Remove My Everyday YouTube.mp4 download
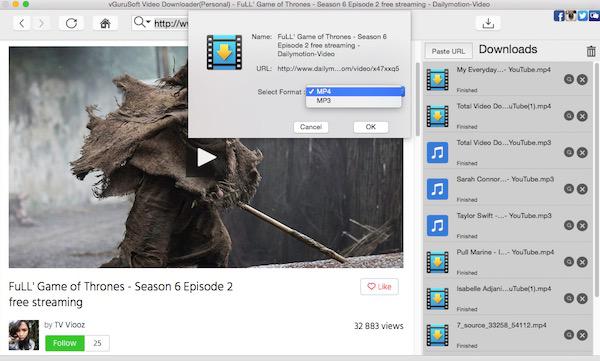600x361 pixels. [x=582, y=80]
